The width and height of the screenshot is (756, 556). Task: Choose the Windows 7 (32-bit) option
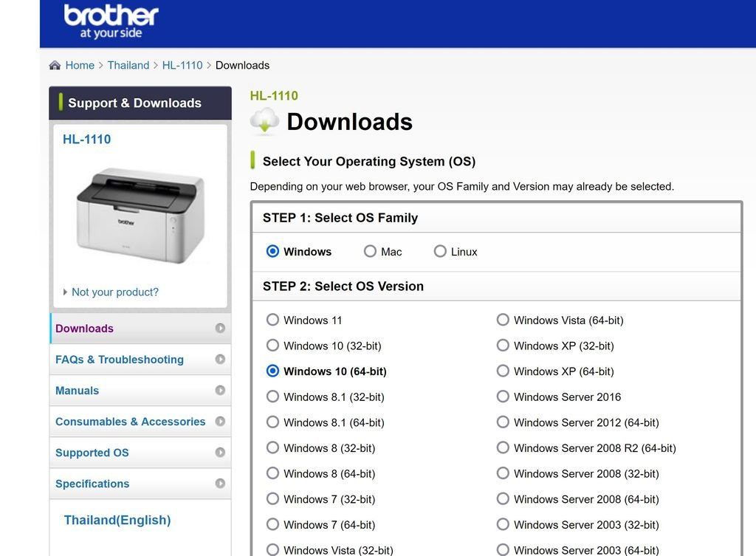pyautogui.click(x=272, y=498)
